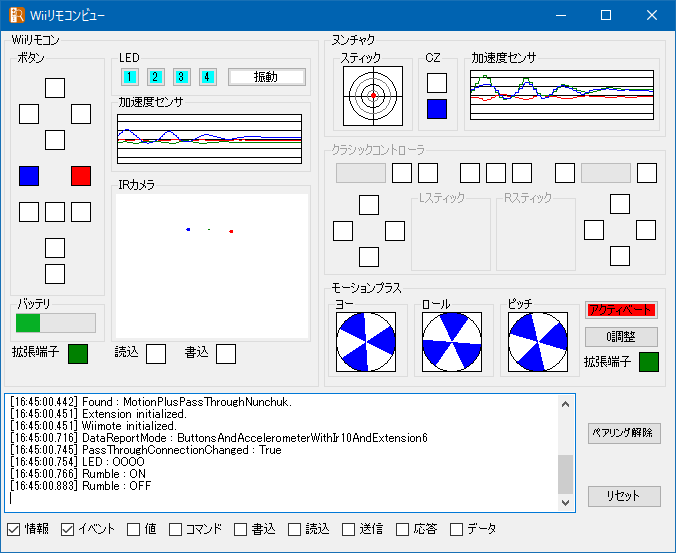Click log line 'Rumble : OFF'

click(x=80, y=486)
